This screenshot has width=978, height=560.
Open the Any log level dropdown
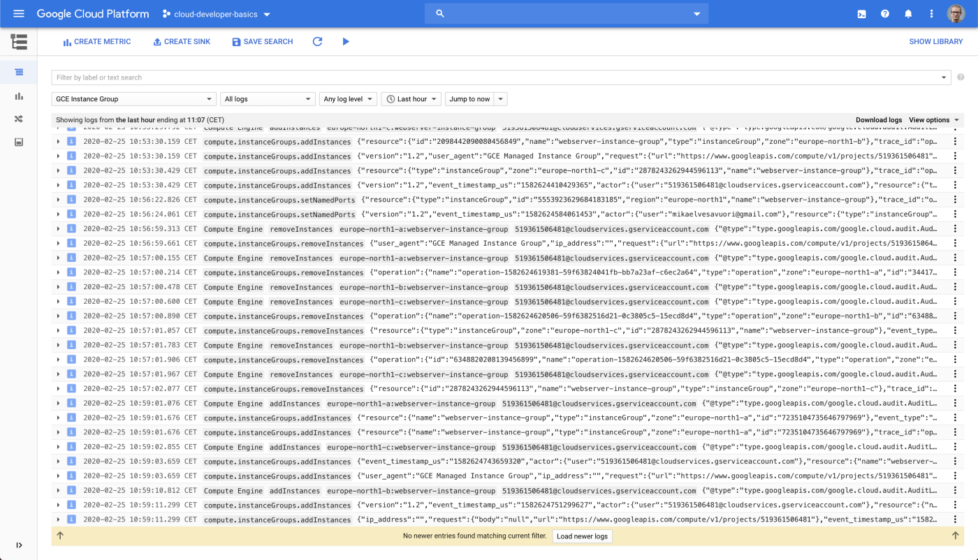348,99
